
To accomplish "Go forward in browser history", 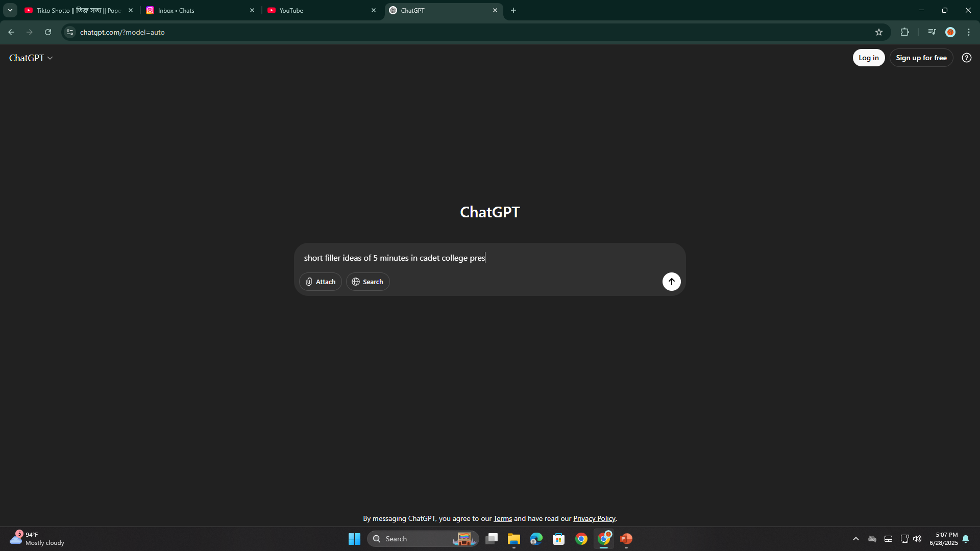I will coord(30,32).
